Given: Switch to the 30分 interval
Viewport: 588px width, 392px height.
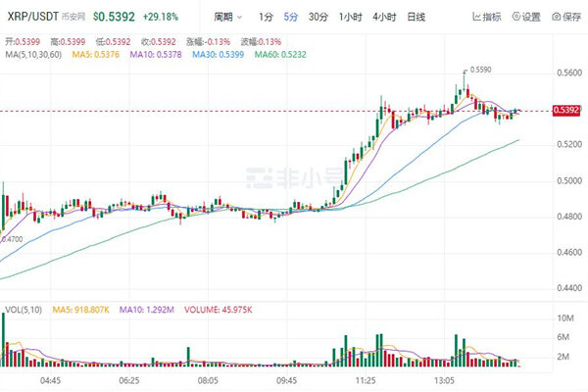Looking at the screenshot, I should click(x=318, y=17).
